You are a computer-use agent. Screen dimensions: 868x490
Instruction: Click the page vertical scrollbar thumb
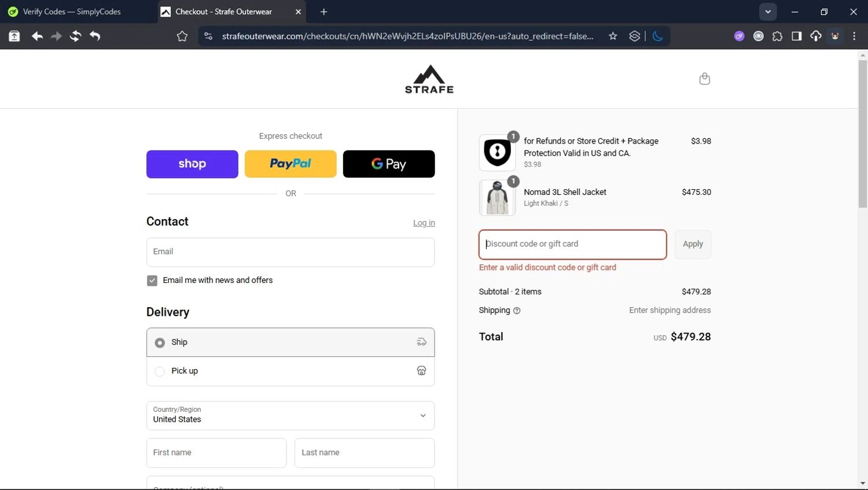tap(863, 133)
